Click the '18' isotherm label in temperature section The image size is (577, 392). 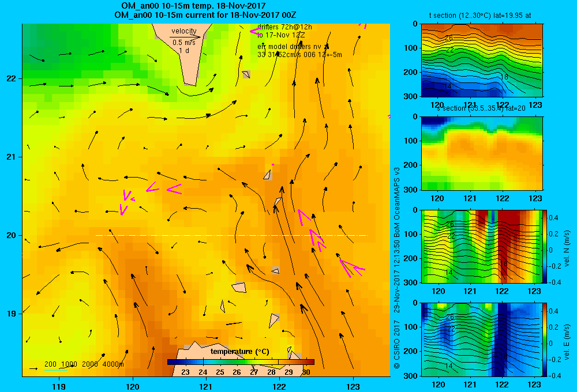504,77
